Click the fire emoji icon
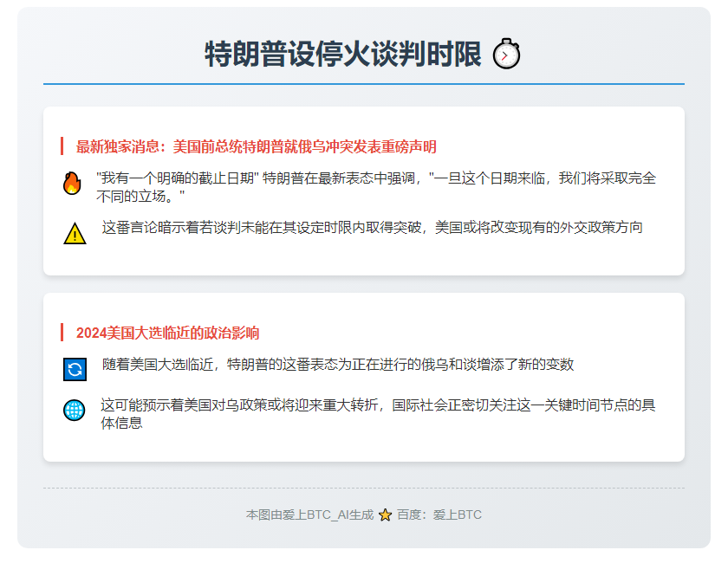This screenshot has width=728, height=576. click(x=72, y=184)
